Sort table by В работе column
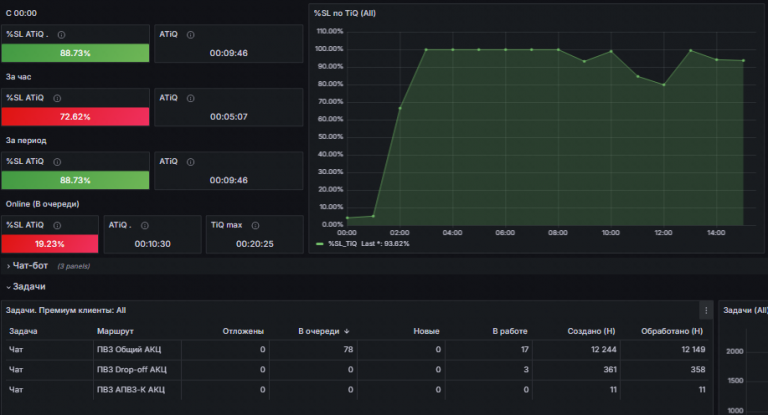 click(510, 332)
